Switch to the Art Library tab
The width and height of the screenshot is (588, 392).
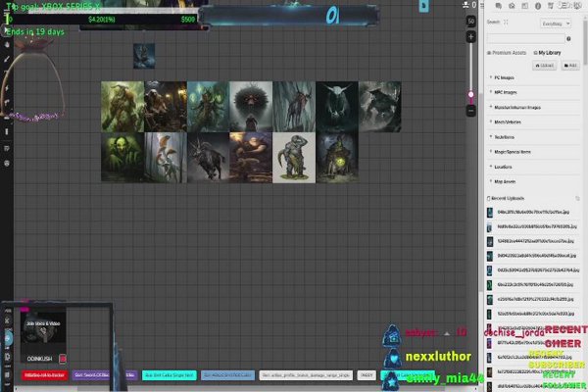point(512,6)
